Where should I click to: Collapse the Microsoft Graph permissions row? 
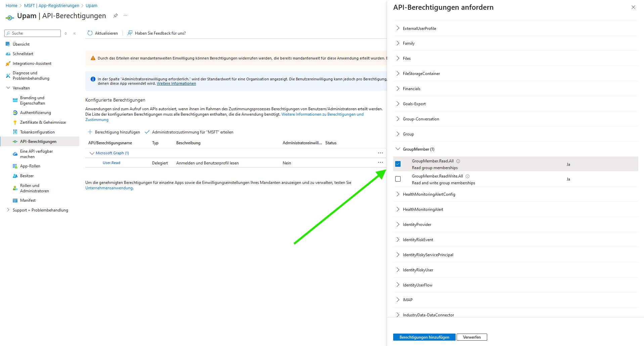(x=92, y=153)
